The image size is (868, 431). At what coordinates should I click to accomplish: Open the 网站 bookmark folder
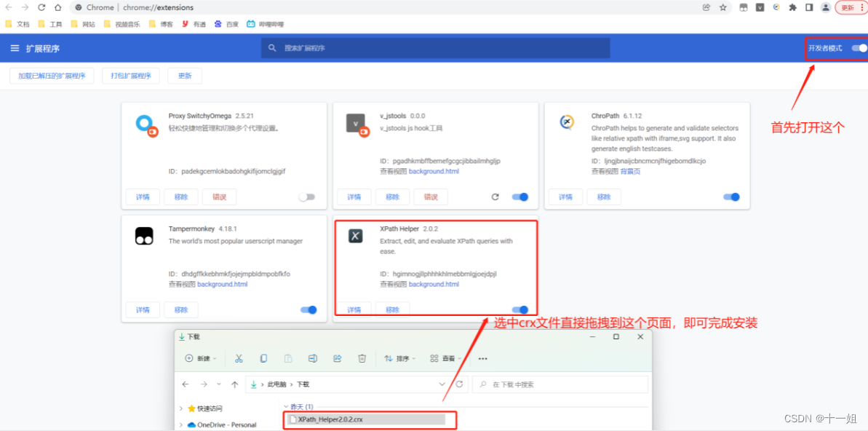[83, 24]
